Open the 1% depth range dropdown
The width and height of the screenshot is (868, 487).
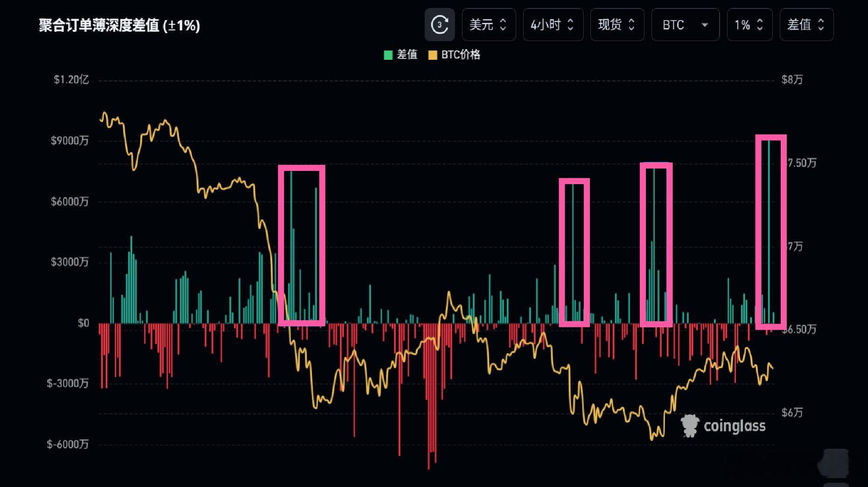pos(749,25)
